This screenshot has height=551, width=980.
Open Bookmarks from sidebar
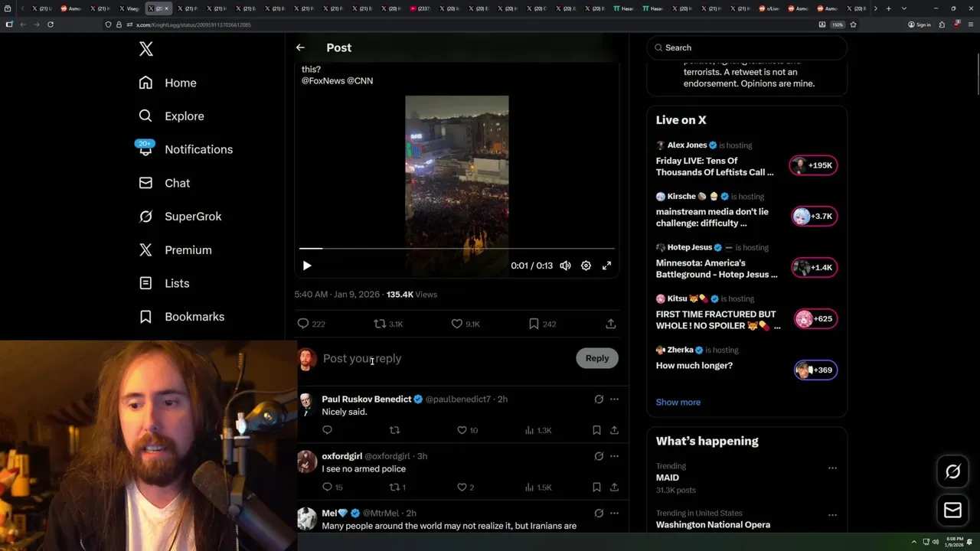click(x=181, y=317)
